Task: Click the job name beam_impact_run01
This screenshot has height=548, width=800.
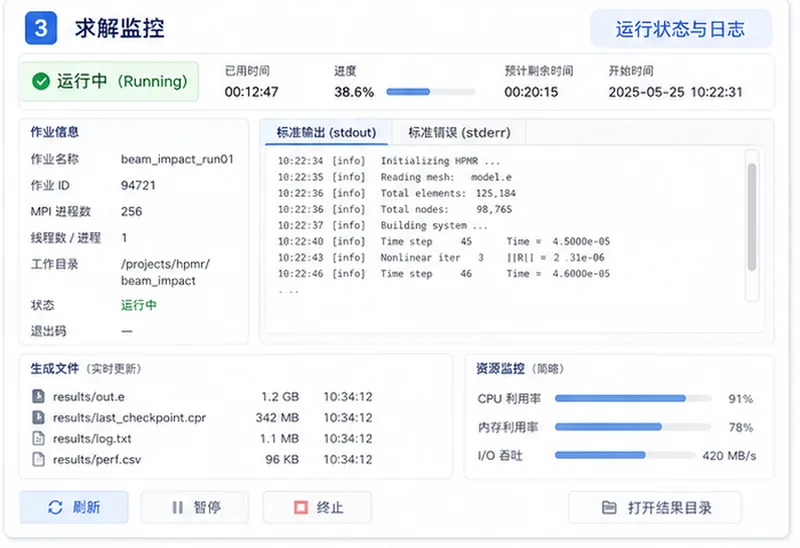Action: click(177, 159)
